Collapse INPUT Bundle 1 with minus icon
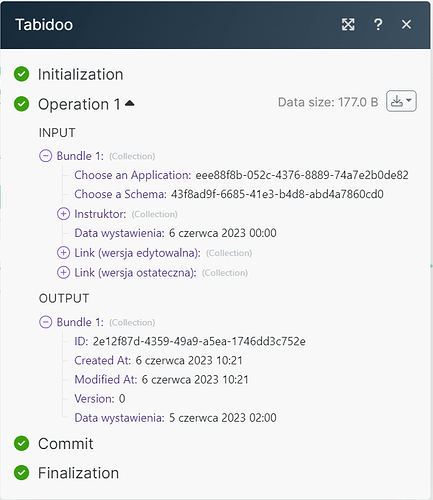Screen dimensions: 433x500 [46, 156]
